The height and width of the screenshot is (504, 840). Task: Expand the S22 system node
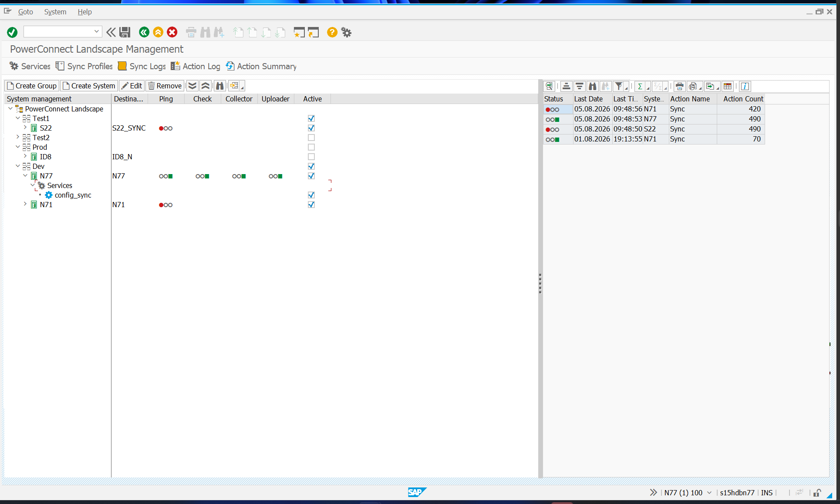point(25,128)
